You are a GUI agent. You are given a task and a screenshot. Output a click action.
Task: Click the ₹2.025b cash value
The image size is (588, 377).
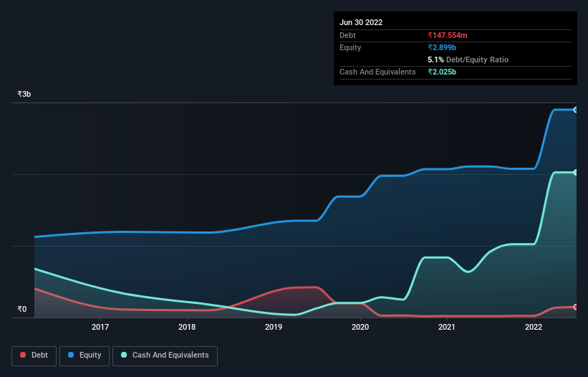tap(442, 72)
